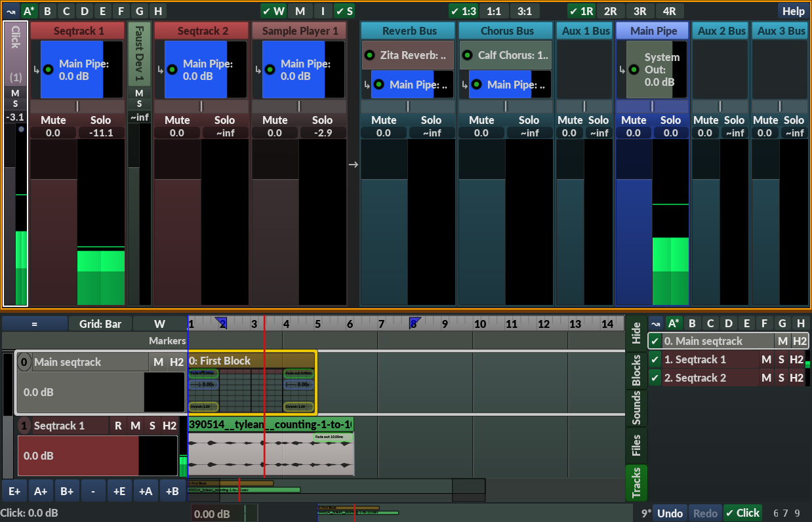Open the Grid: Bar dropdown
This screenshot has height=522, width=812.
100,323
